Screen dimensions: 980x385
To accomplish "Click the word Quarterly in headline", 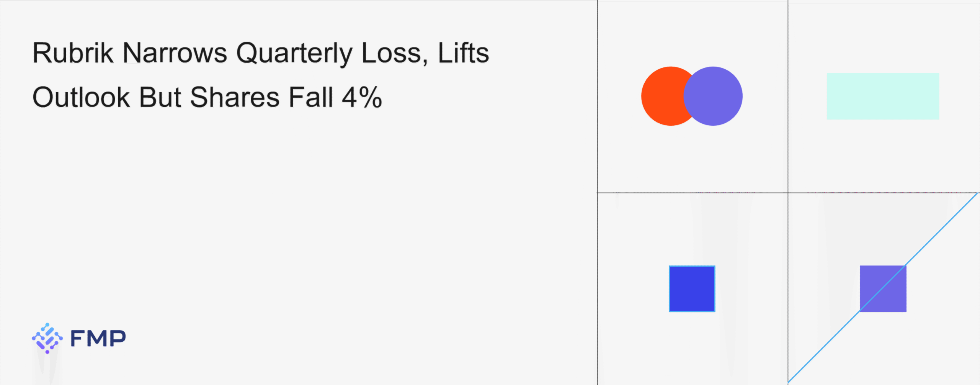I will coord(294,53).
